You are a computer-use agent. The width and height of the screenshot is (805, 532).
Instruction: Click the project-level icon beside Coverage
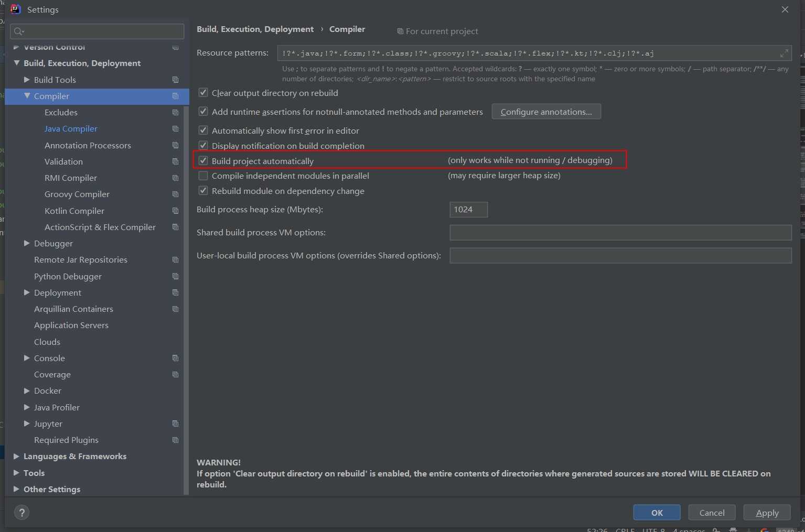pyautogui.click(x=176, y=374)
